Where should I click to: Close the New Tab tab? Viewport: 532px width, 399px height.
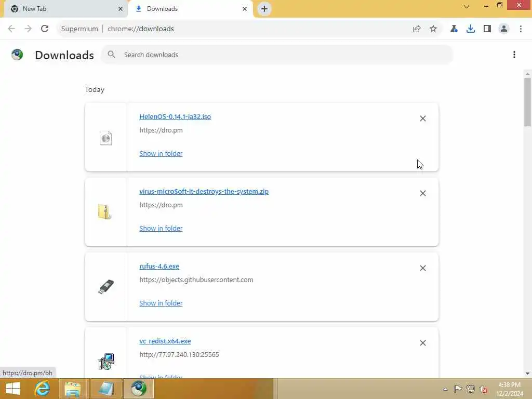(x=121, y=9)
